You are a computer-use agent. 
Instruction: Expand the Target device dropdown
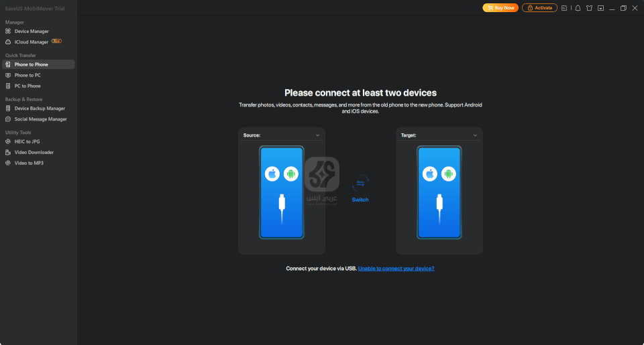pos(475,135)
